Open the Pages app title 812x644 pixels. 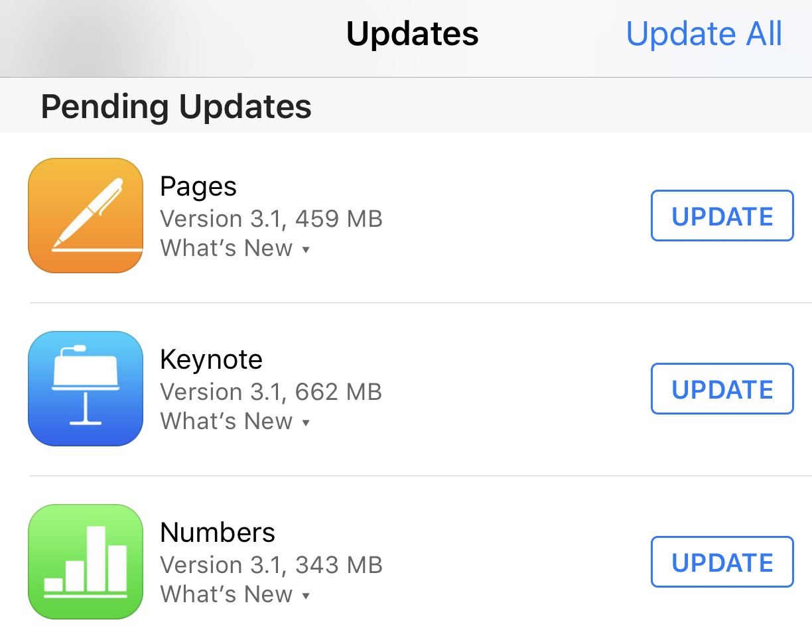pyautogui.click(x=198, y=187)
